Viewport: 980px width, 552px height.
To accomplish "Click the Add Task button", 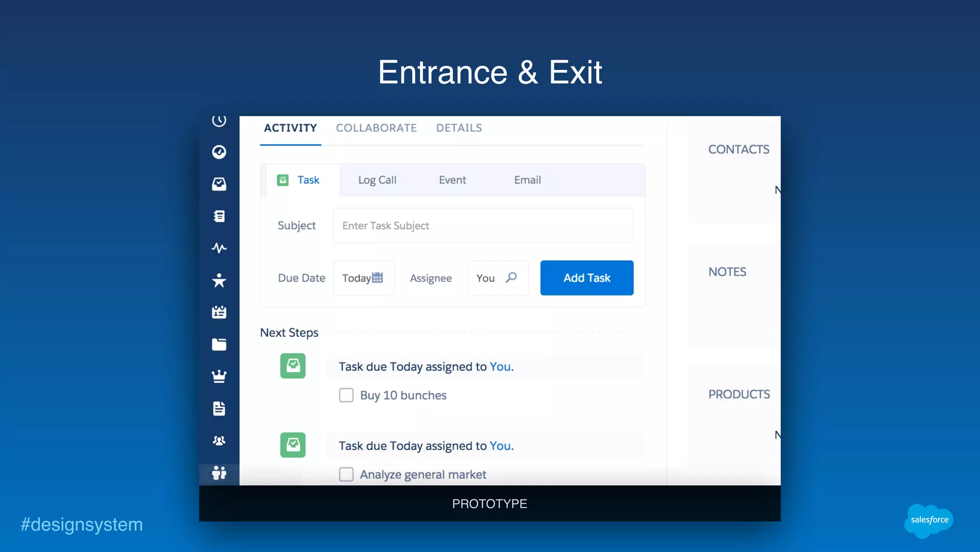I will pos(587,278).
